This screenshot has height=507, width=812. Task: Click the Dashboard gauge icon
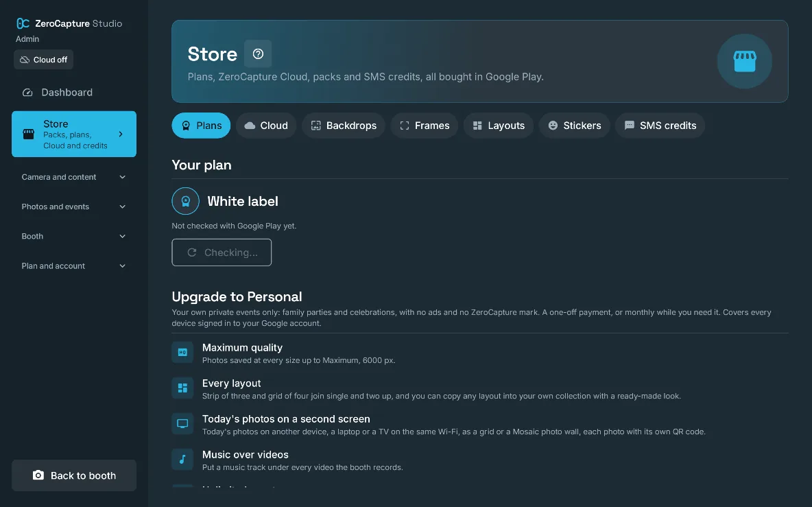[27, 92]
